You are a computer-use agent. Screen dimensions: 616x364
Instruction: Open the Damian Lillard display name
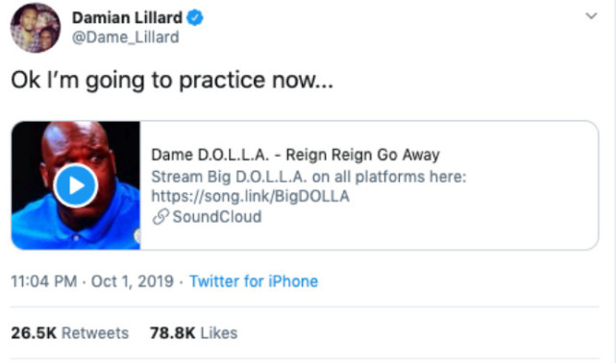click(x=127, y=17)
